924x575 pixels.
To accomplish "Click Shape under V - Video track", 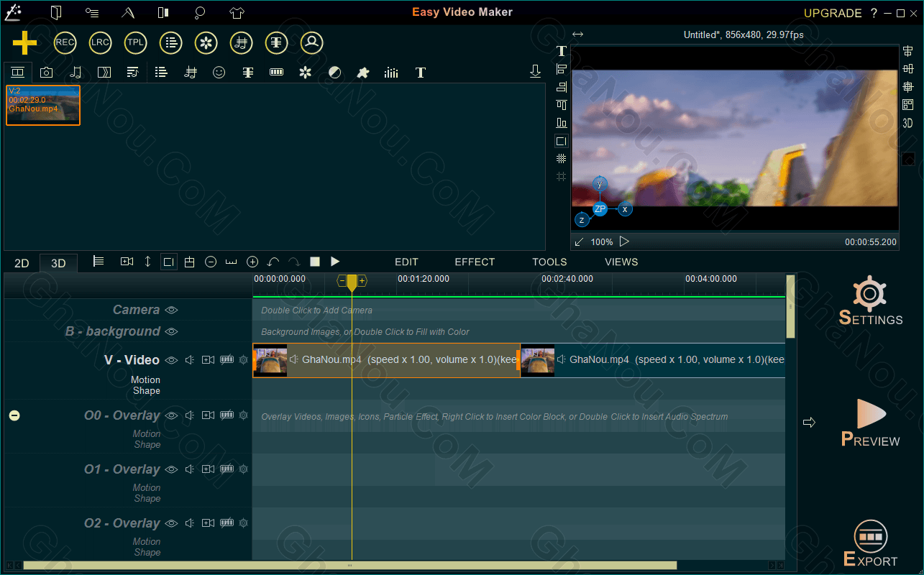I will coord(147,391).
